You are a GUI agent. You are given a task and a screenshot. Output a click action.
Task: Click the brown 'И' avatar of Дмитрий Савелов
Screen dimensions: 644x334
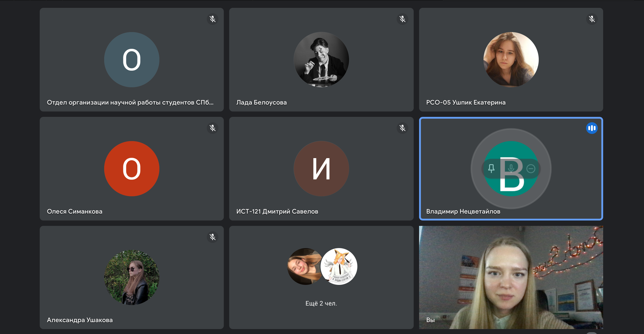(x=321, y=169)
